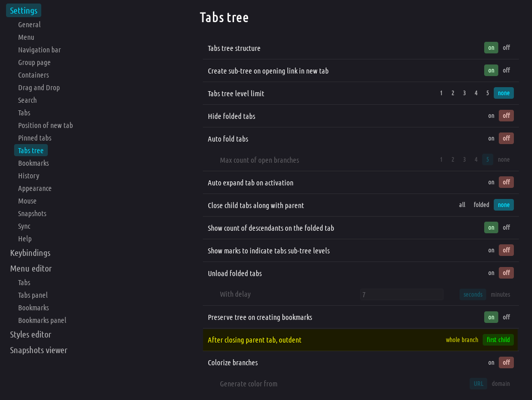Viewport: 532px width, 400px height.
Task: Open Keybindings page
Action: coord(30,253)
